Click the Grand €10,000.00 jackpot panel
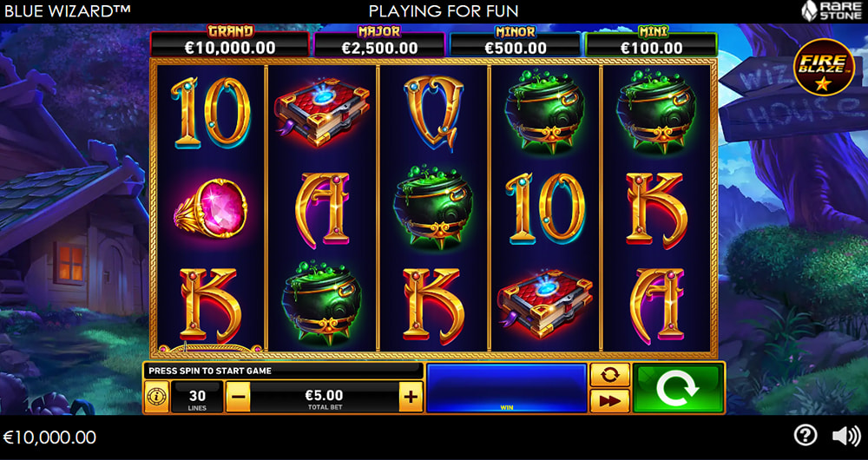 [x=230, y=43]
